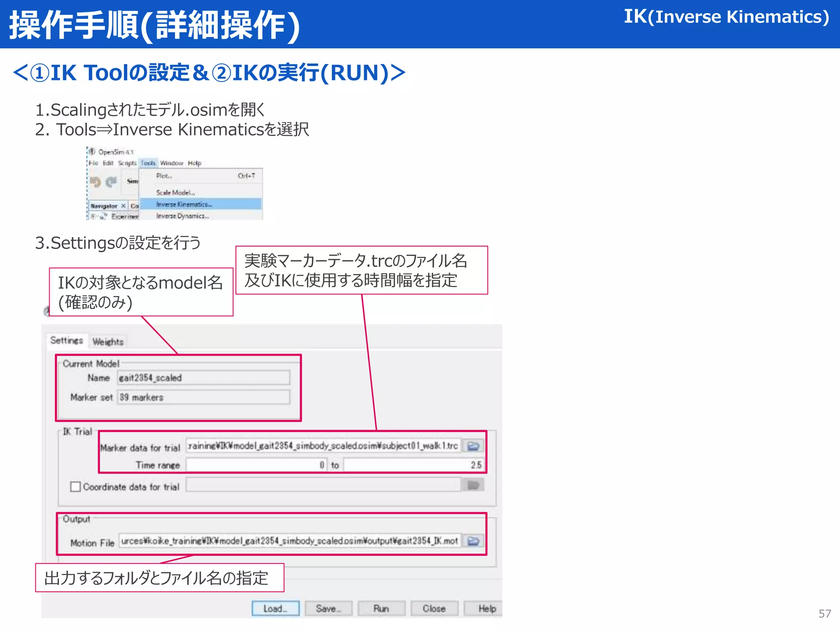The height and width of the screenshot is (630, 840).
Task: Switch to the Weights tab
Action: [108, 342]
